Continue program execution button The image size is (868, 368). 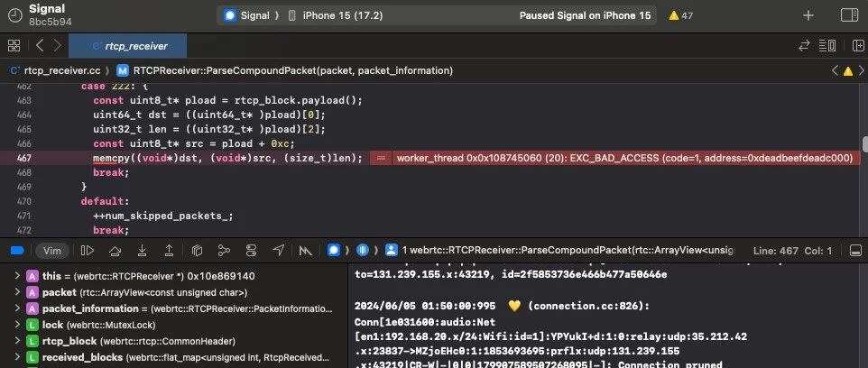click(x=88, y=251)
